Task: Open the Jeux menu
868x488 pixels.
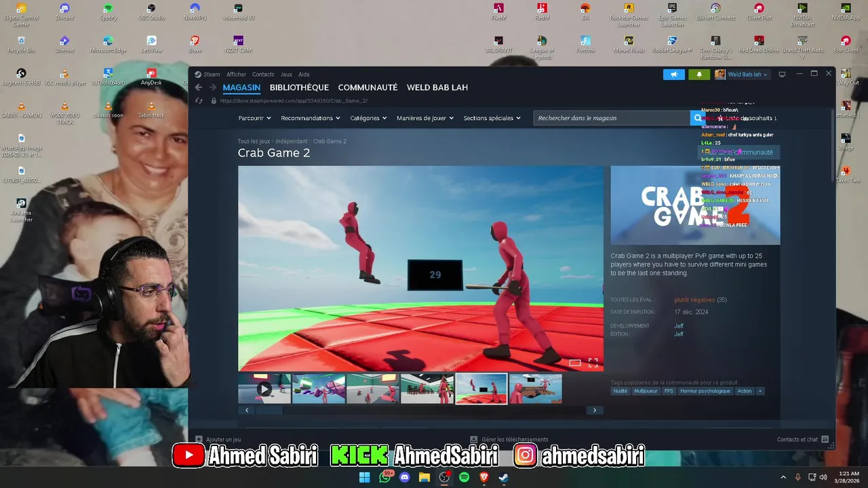Action: click(x=286, y=75)
